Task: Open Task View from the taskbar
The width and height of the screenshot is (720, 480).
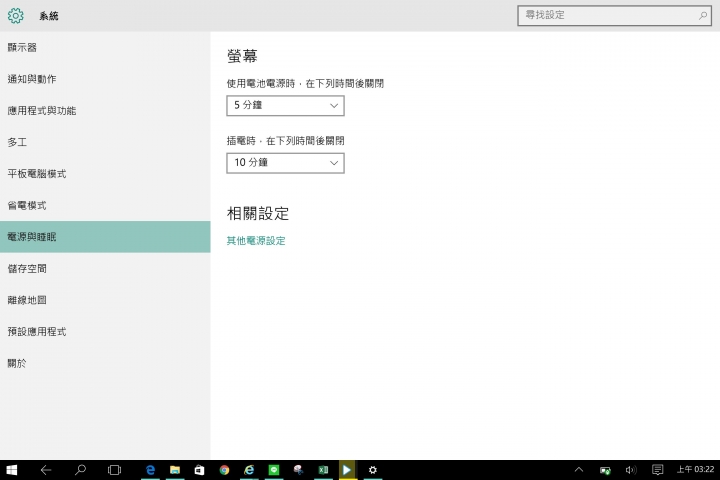Action: 114,470
